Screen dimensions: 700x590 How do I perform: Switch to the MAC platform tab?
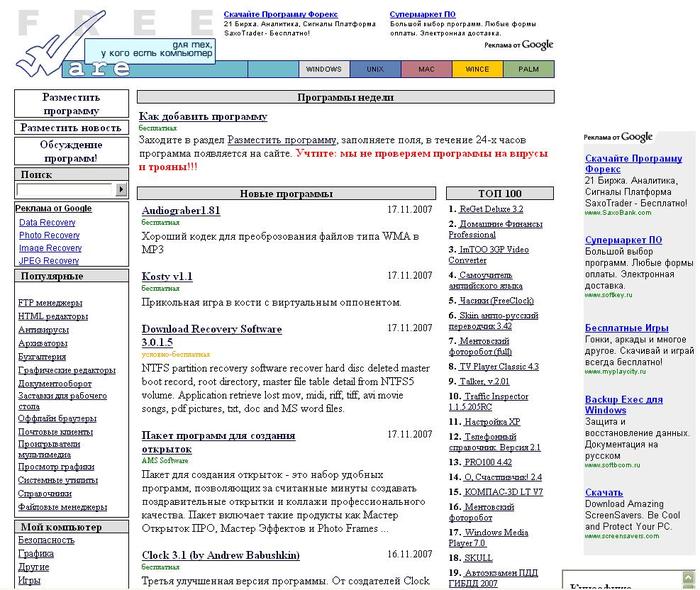pyautogui.click(x=426, y=69)
